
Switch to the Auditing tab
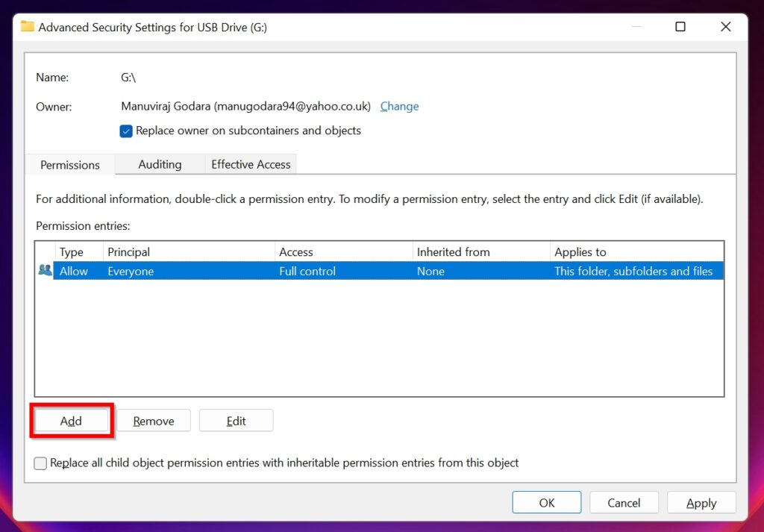pyautogui.click(x=160, y=164)
